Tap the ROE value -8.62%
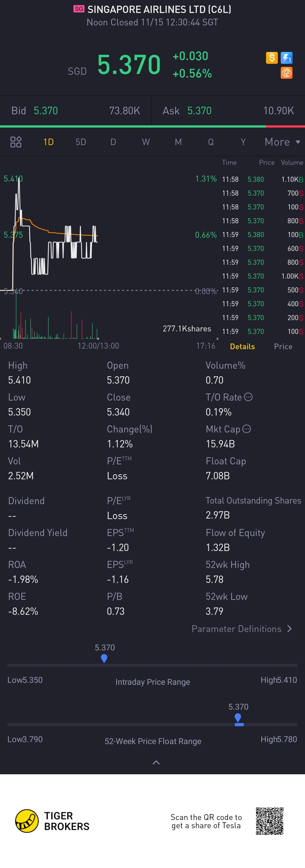305x868 pixels. click(x=23, y=611)
